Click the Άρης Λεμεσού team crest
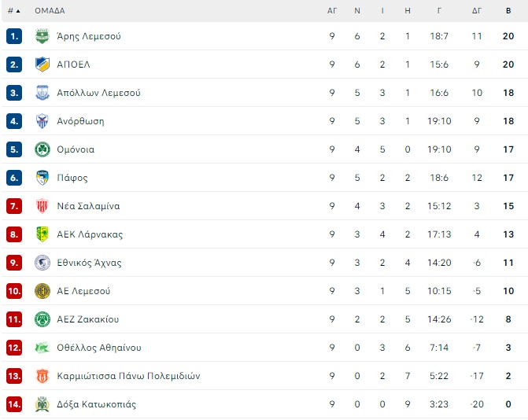The height and width of the screenshot is (420, 528). tap(42, 36)
